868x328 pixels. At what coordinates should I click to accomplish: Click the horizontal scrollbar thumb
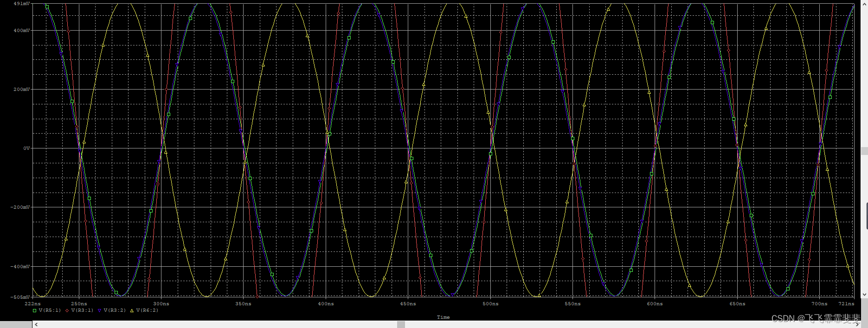(x=401, y=324)
